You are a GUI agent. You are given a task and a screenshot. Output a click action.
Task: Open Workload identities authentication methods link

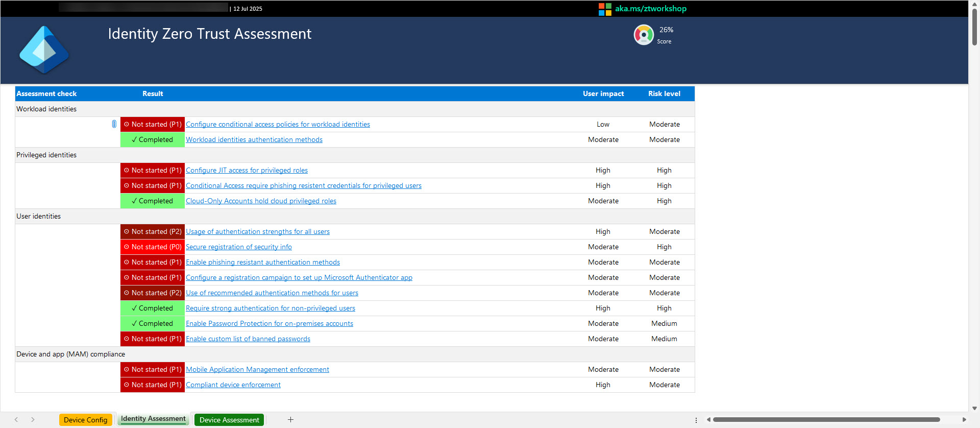[x=254, y=139]
